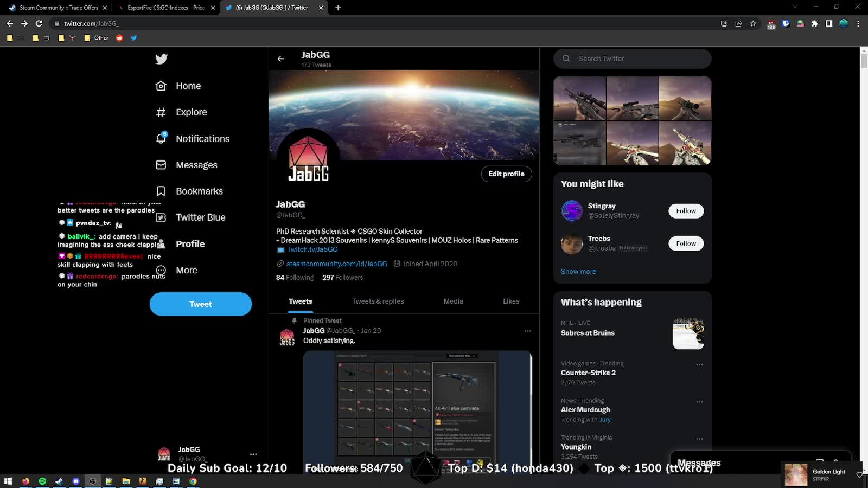The height and width of the screenshot is (488, 868).
Task: Click the Explore hashtag icon
Action: [161, 112]
